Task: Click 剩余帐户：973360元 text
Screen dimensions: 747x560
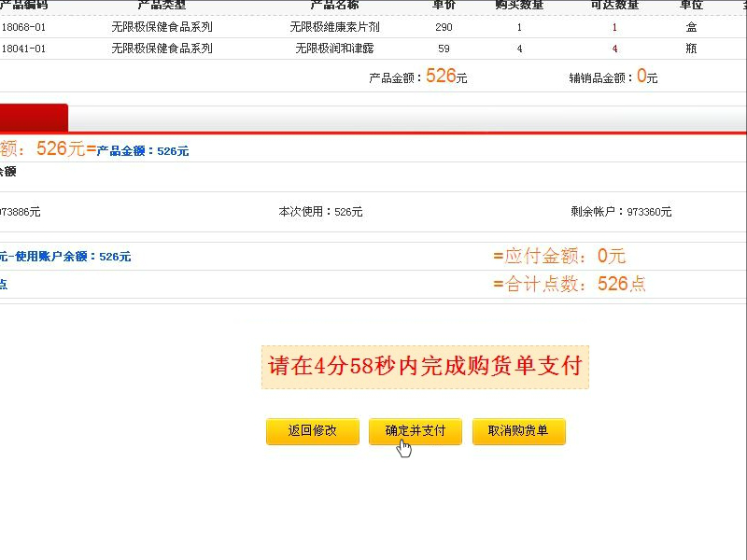Action: tap(621, 212)
